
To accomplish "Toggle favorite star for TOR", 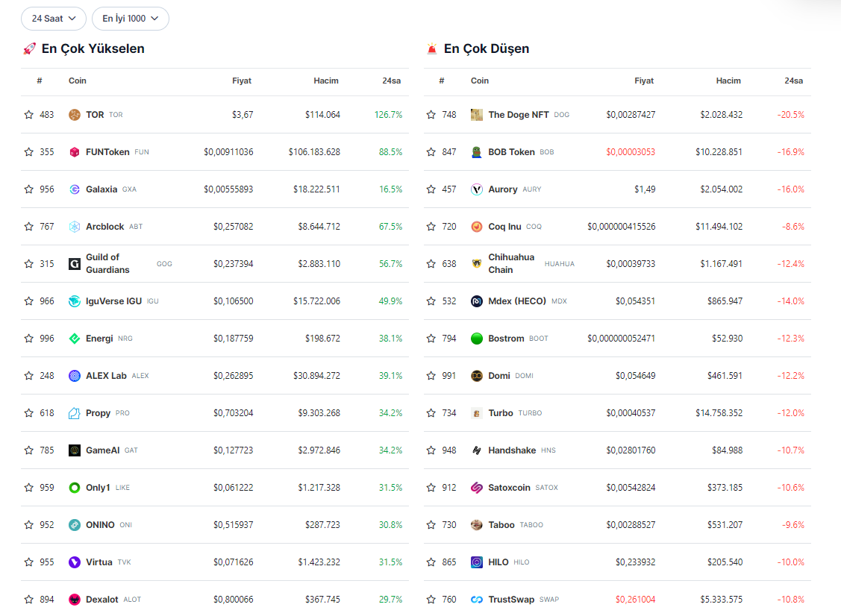I will pos(29,115).
